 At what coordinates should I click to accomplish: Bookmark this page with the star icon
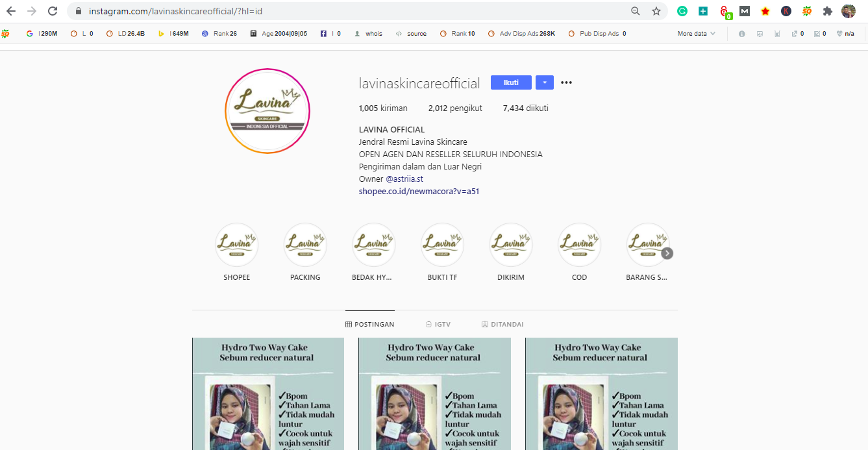click(656, 11)
